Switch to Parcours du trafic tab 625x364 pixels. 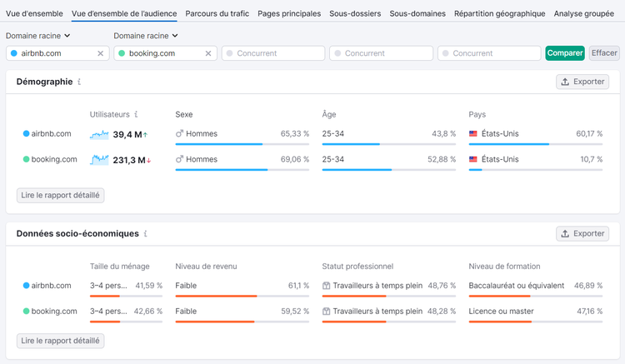(x=217, y=13)
